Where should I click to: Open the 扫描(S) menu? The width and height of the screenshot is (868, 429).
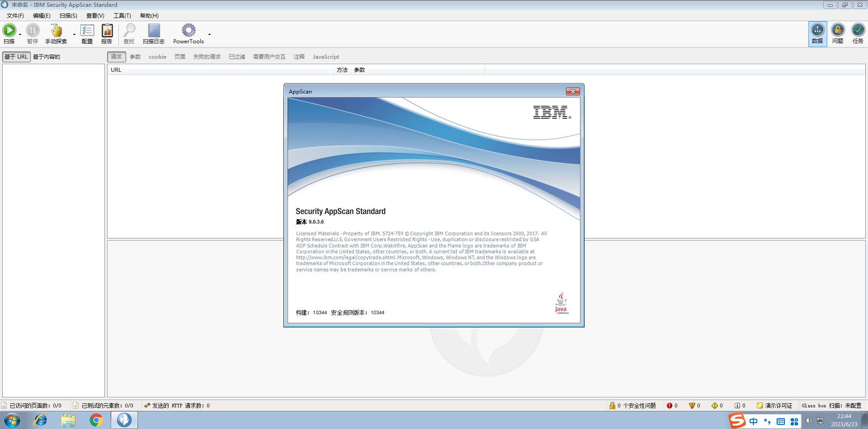click(x=68, y=16)
